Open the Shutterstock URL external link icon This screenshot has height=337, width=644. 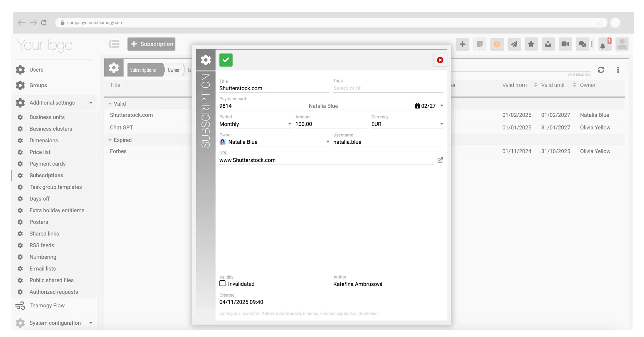(x=440, y=160)
